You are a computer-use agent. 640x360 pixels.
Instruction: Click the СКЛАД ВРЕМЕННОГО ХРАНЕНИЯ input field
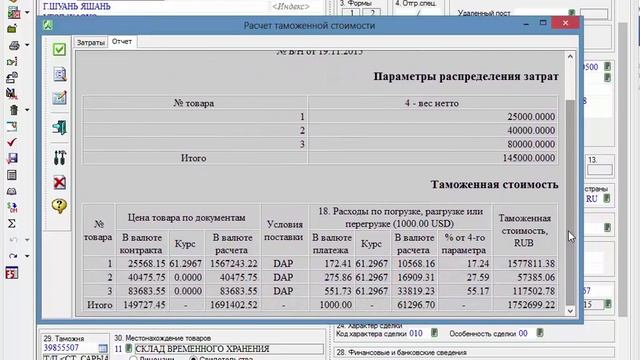(x=229, y=349)
